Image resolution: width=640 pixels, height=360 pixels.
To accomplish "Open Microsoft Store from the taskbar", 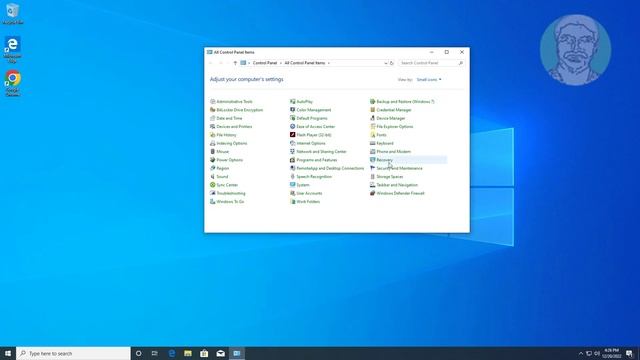I will (204, 353).
